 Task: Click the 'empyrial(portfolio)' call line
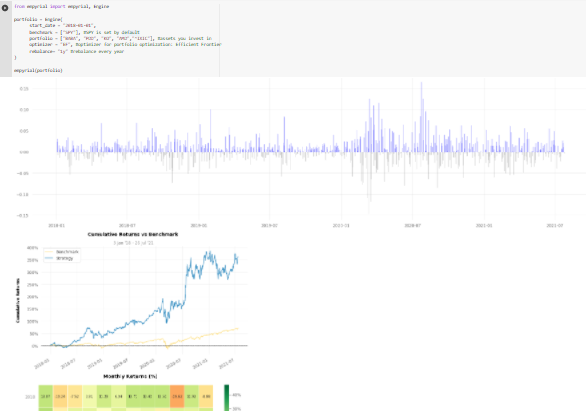click(x=38, y=70)
